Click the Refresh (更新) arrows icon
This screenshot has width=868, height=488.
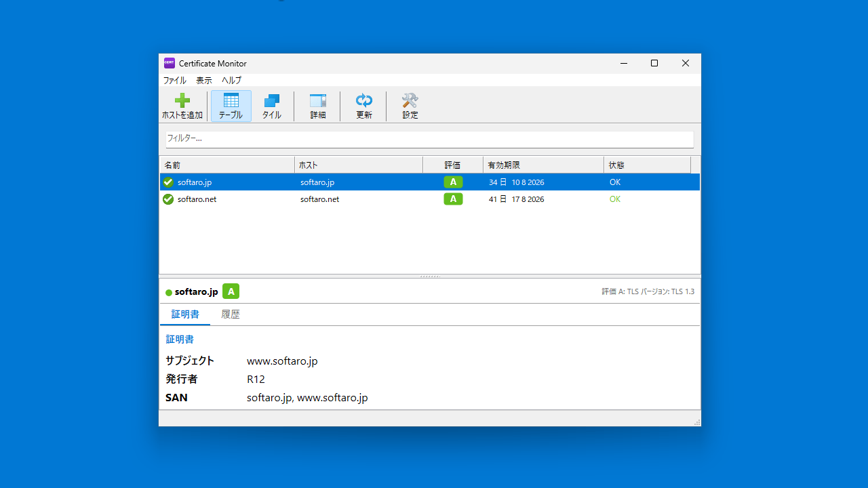pyautogui.click(x=364, y=100)
